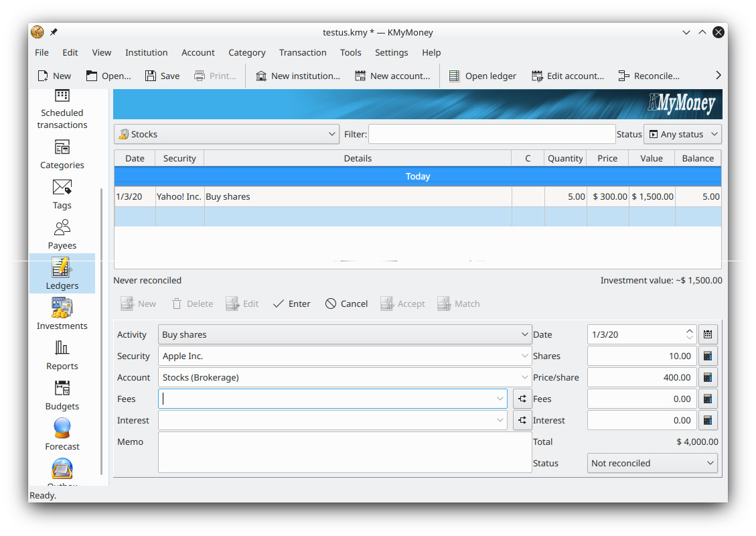Click the Investment value: ~$ 1,500.00 text
The image size is (756, 536).
click(x=661, y=280)
